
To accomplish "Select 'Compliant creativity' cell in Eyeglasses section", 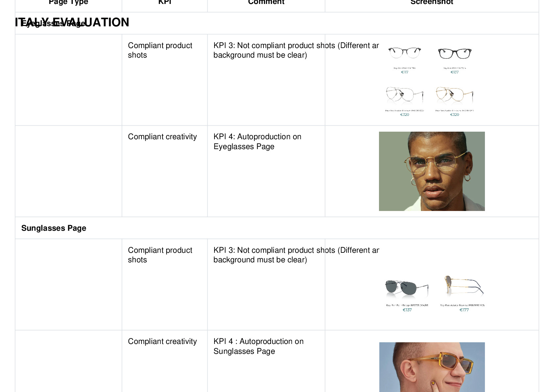I will [x=162, y=137].
